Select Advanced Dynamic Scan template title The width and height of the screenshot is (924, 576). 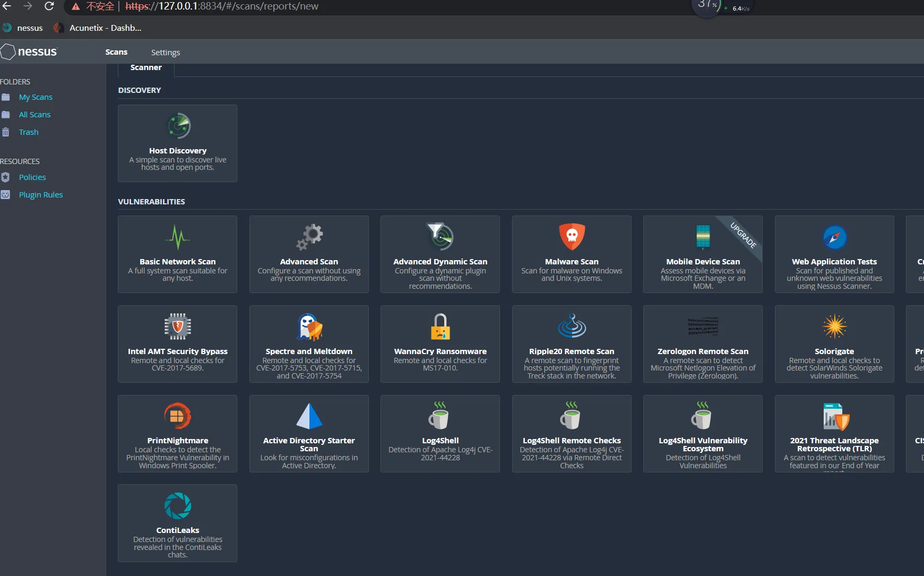click(x=441, y=262)
